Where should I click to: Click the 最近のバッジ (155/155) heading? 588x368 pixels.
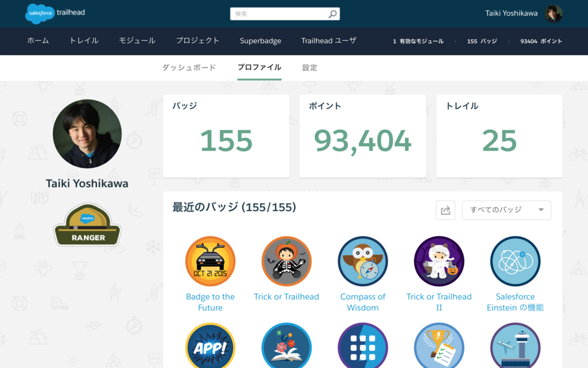(x=234, y=207)
